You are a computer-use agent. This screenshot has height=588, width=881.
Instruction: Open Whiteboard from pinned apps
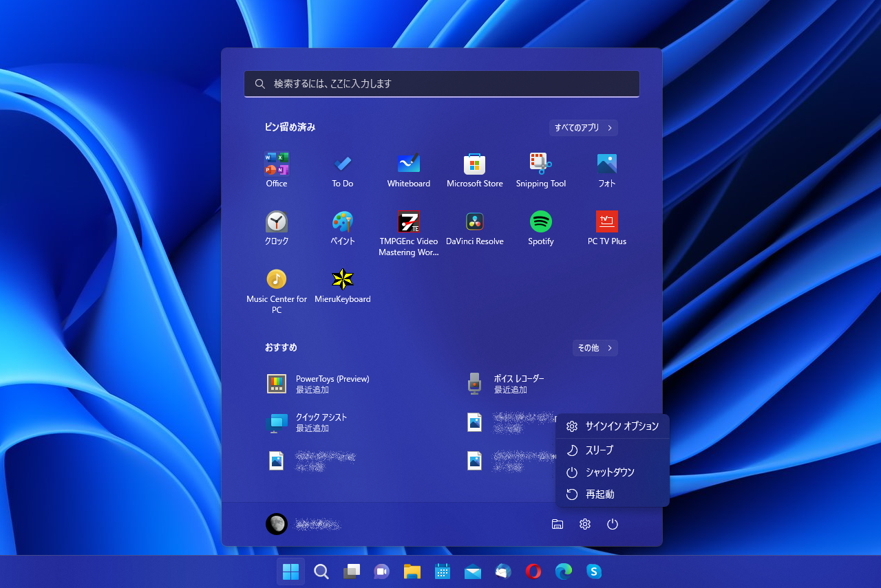pos(409,169)
